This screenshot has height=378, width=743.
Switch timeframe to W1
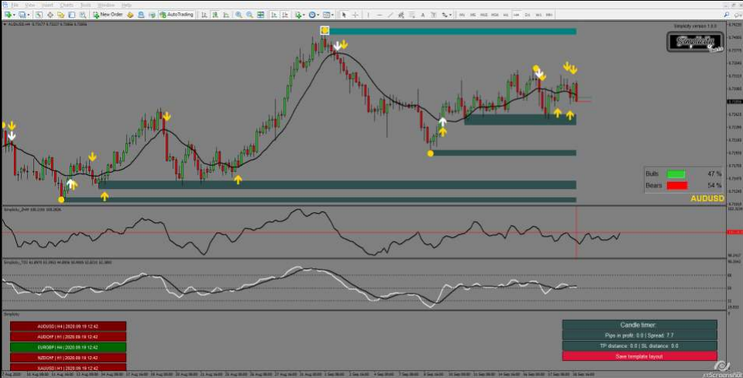(539, 15)
